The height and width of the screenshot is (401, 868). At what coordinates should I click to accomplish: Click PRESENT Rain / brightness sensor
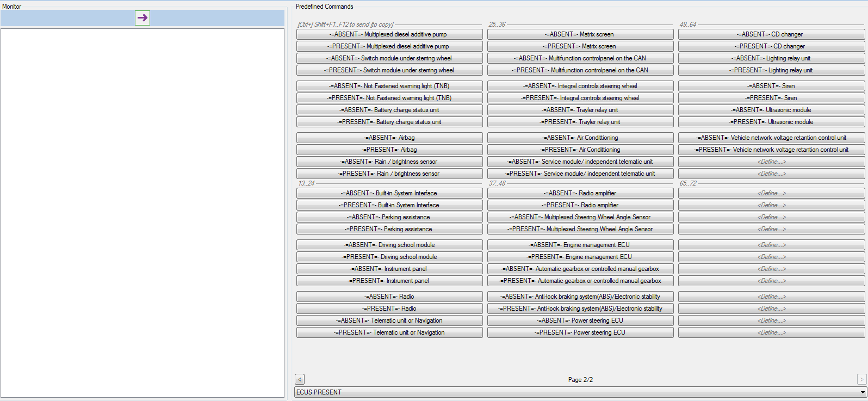point(389,174)
